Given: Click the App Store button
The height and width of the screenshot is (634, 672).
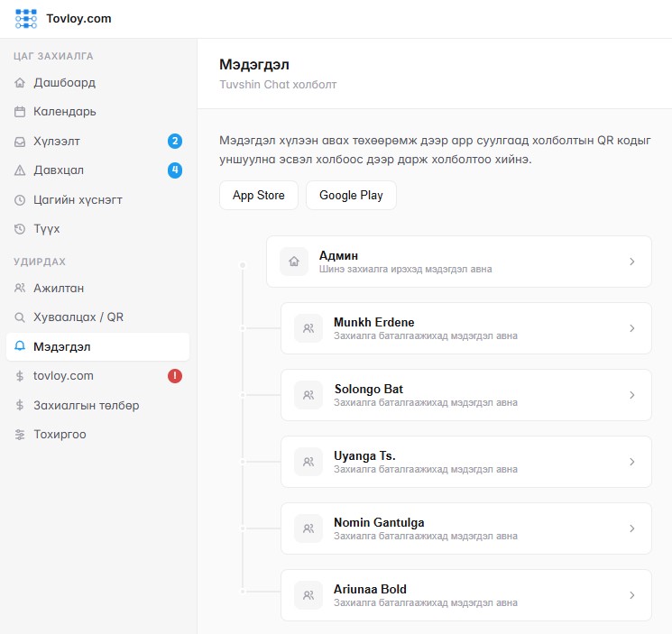Looking at the screenshot, I should tap(259, 196).
